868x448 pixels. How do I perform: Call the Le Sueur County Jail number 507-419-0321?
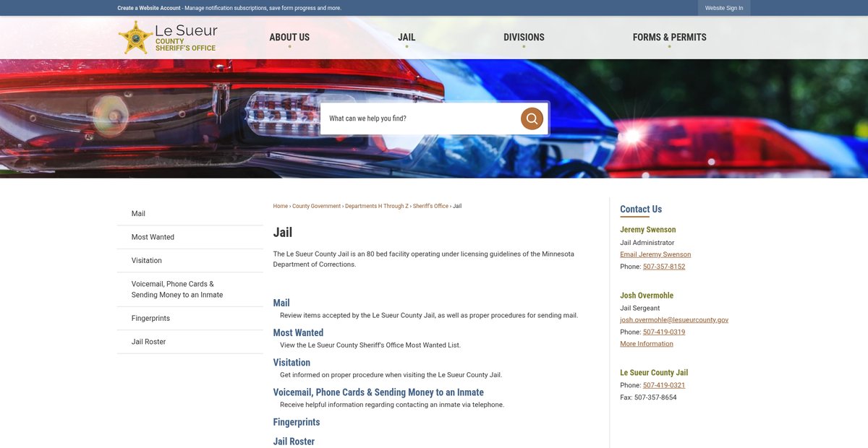click(x=663, y=385)
